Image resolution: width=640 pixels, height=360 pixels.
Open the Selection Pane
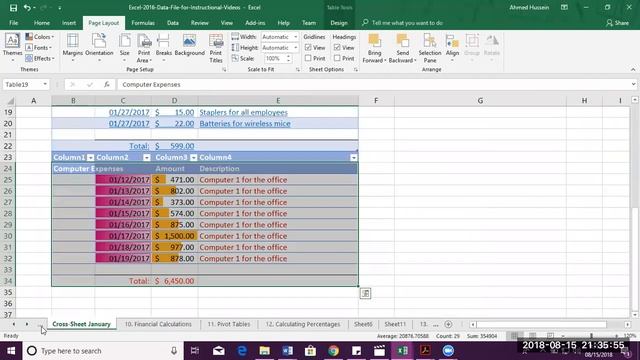point(430,48)
